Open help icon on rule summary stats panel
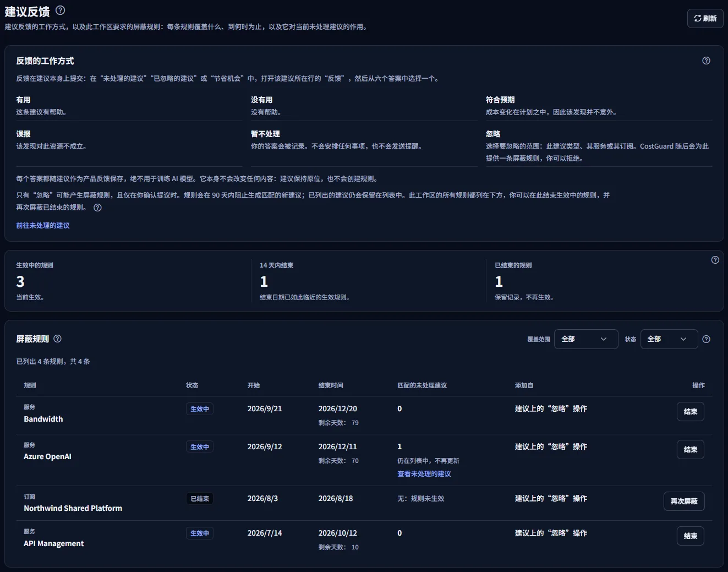Viewport: 728px width, 572px height. coord(715,260)
